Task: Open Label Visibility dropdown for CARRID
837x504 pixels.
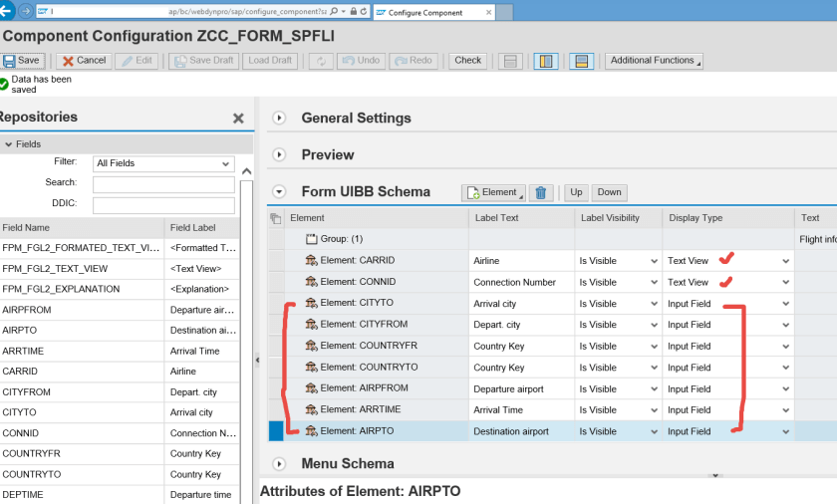Action: click(x=654, y=261)
